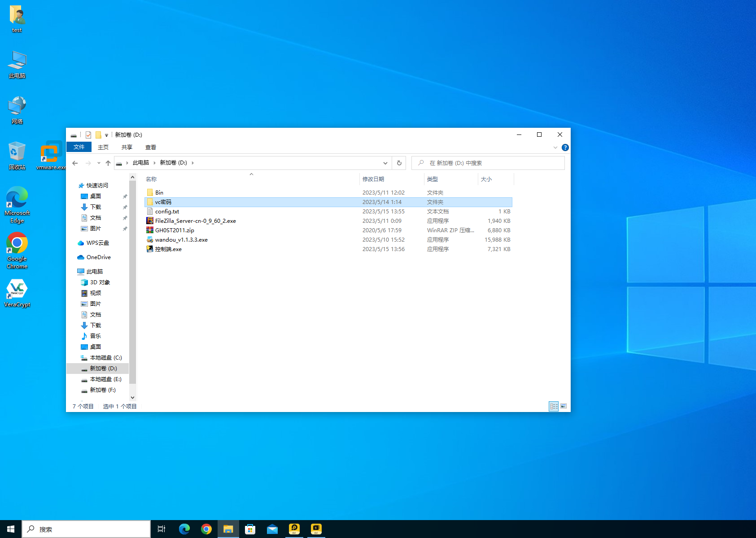Open the Windows Start menu
The image size is (756, 538).
point(11,529)
